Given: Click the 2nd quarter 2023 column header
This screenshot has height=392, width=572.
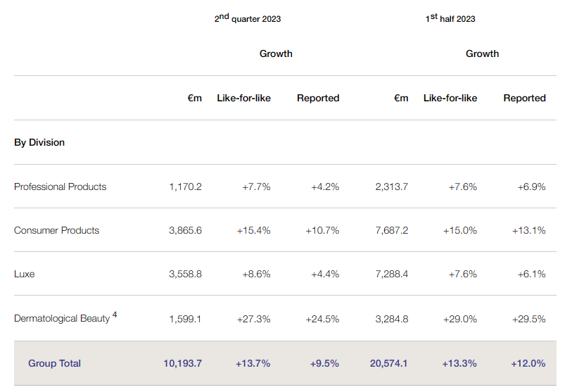Looking at the screenshot, I should point(248,19).
